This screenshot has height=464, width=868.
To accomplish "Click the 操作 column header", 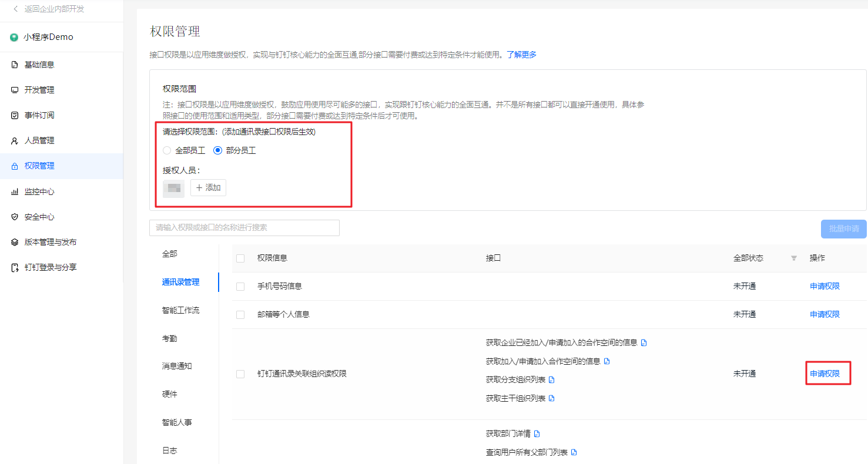I will pyautogui.click(x=817, y=258).
